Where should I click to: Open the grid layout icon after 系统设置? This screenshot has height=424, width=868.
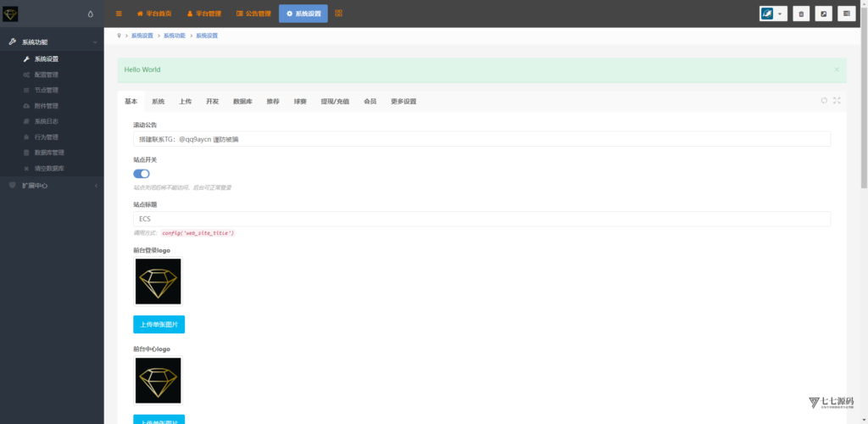[339, 14]
